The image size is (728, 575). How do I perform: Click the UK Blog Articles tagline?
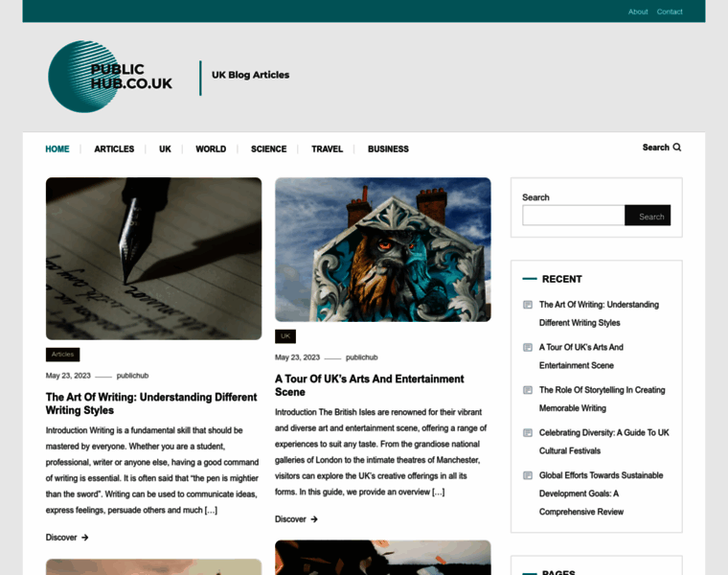point(251,75)
